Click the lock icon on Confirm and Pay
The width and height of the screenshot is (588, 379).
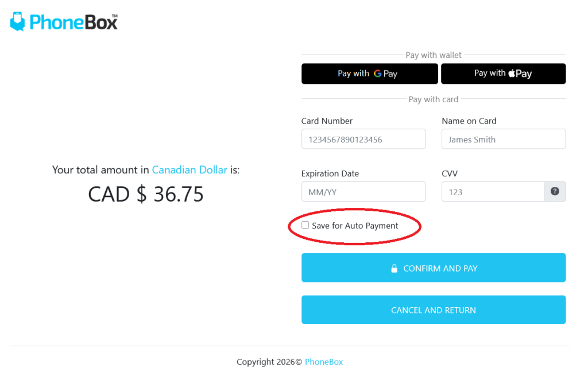pos(394,268)
